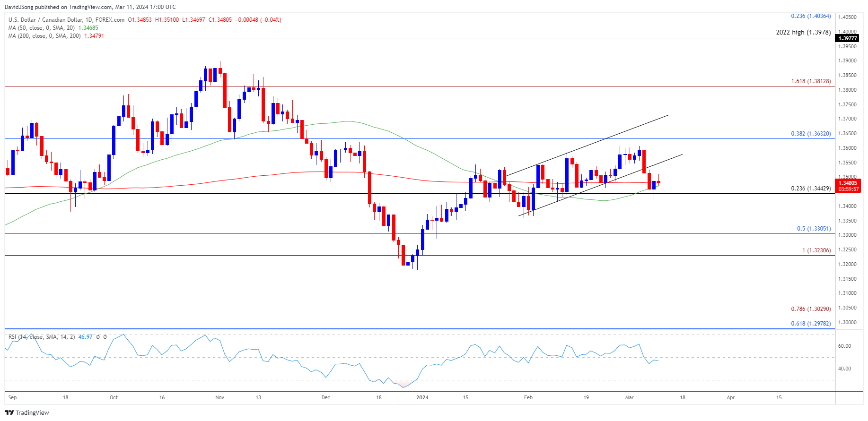
Task: Click the 'Oct' date axis label
Action: pyautogui.click(x=114, y=397)
